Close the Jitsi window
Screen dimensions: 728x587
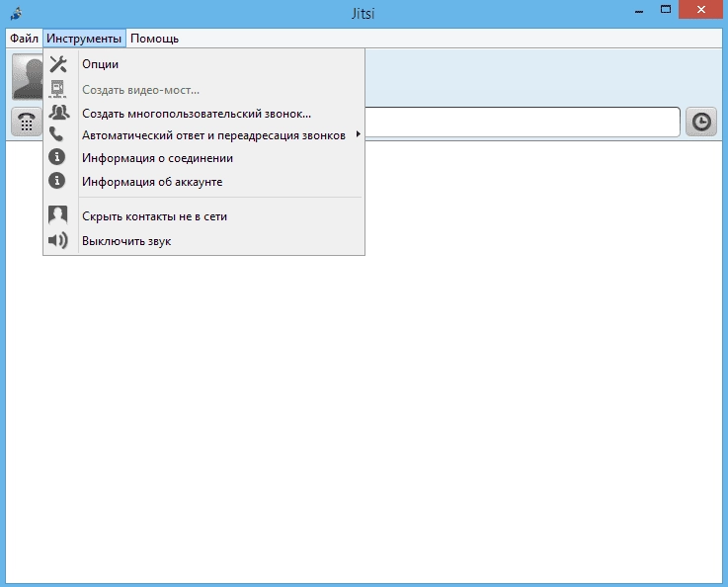pyautogui.click(x=700, y=9)
